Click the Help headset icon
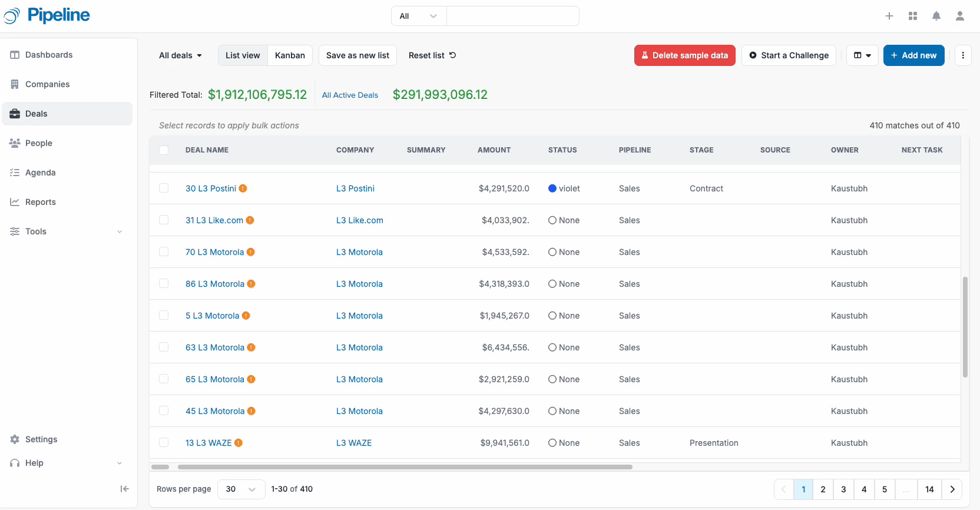The width and height of the screenshot is (980, 510). [x=15, y=463]
